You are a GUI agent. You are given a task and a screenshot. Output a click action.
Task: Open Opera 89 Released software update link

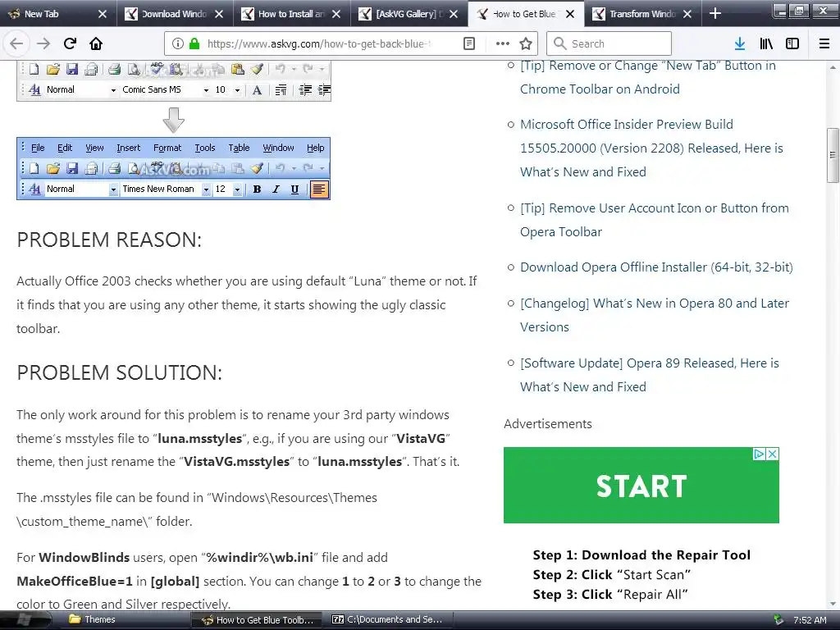point(650,374)
